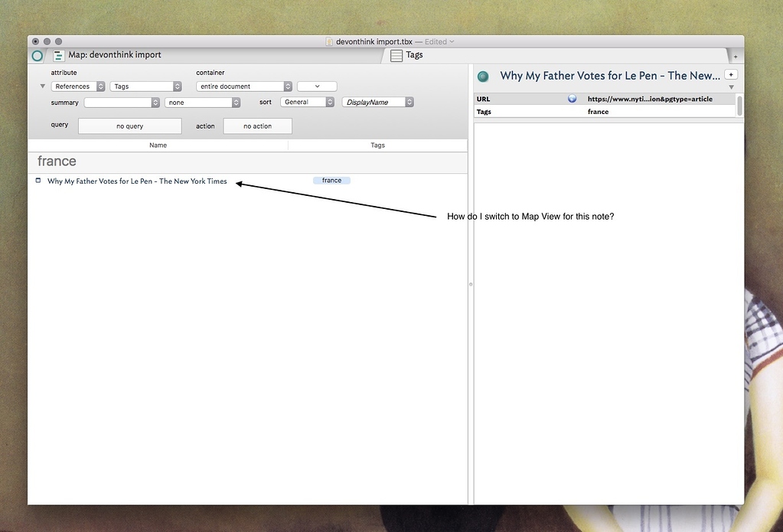
Task: Select the note titled Why My Father Votes for Le Pen
Action: (136, 181)
